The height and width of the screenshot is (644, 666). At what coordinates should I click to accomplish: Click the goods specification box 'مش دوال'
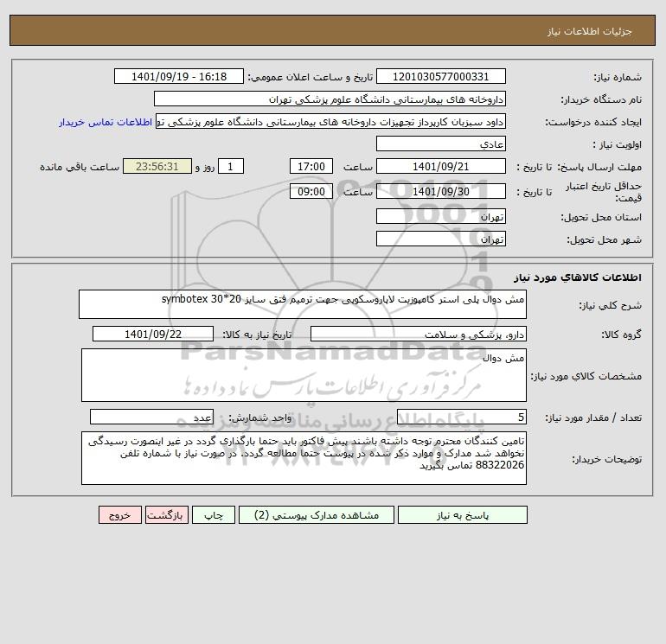coord(304,375)
